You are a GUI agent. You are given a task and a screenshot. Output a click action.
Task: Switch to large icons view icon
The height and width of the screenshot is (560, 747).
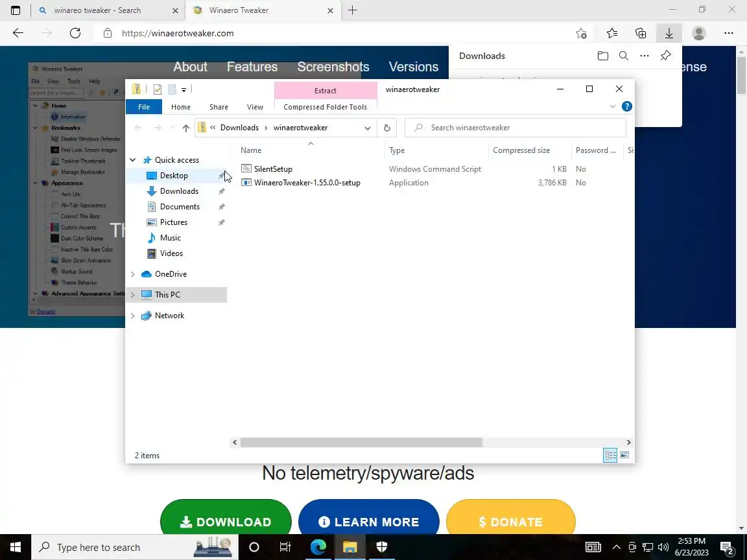[624, 455]
